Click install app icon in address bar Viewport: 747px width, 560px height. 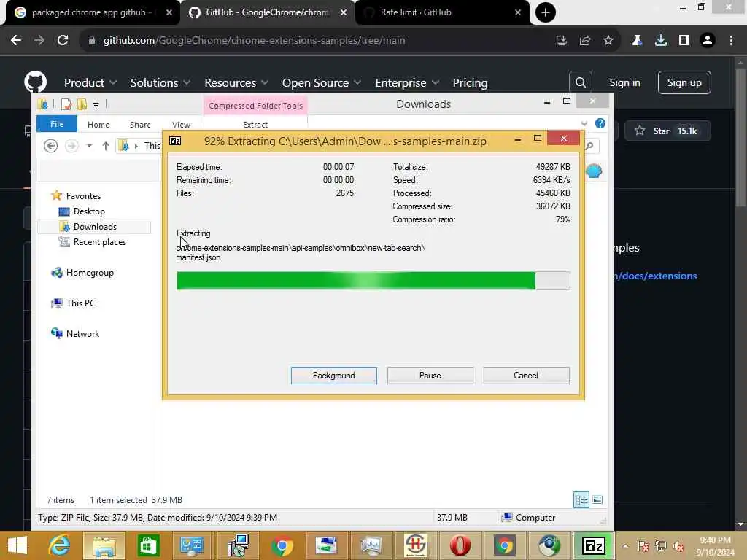click(562, 41)
